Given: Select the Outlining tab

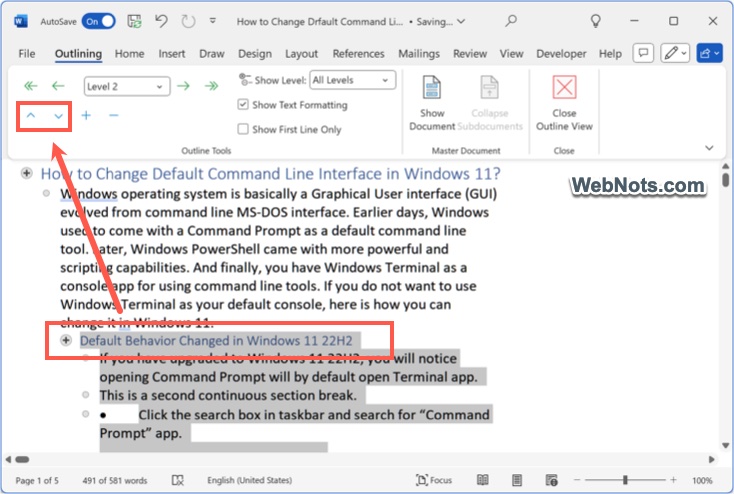Looking at the screenshot, I should [x=78, y=54].
